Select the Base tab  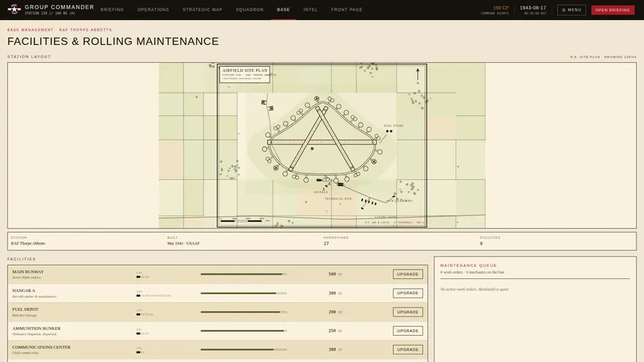[283, 10]
